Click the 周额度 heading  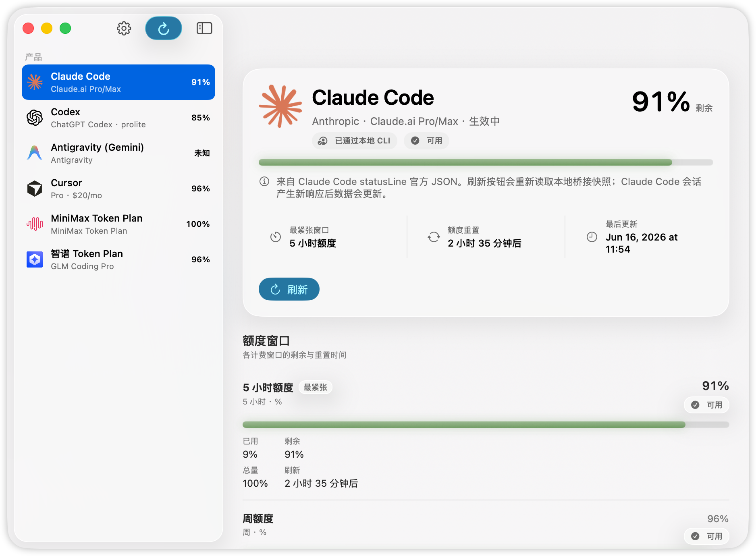point(258,519)
